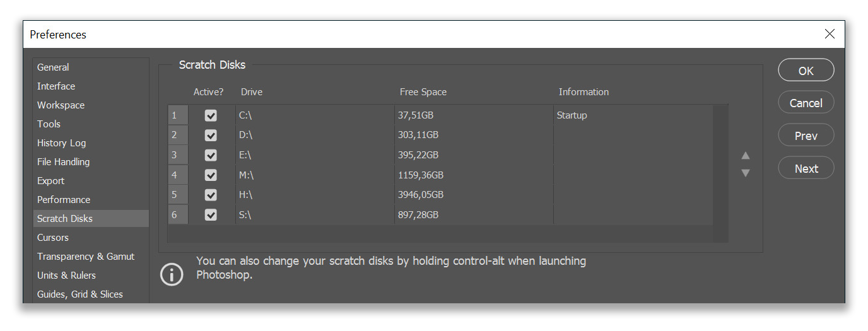
Task: Uncheck Active for drive H:\
Action: [211, 195]
